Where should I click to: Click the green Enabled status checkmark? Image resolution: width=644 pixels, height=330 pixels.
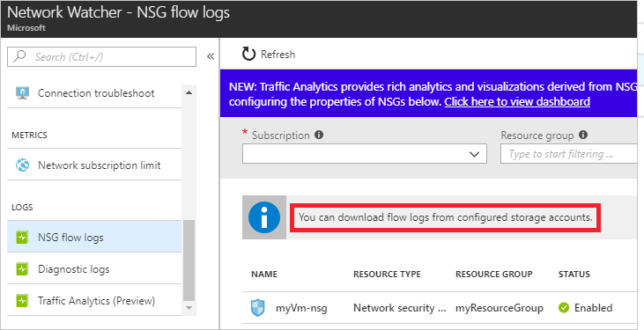pyautogui.click(x=564, y=308)
